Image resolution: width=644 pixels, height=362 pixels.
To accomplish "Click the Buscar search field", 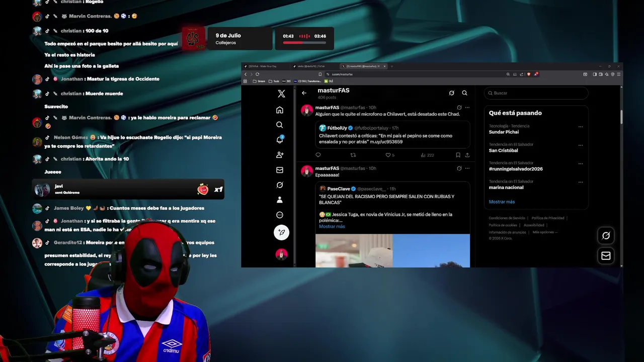I will click(x=536, y=93).
